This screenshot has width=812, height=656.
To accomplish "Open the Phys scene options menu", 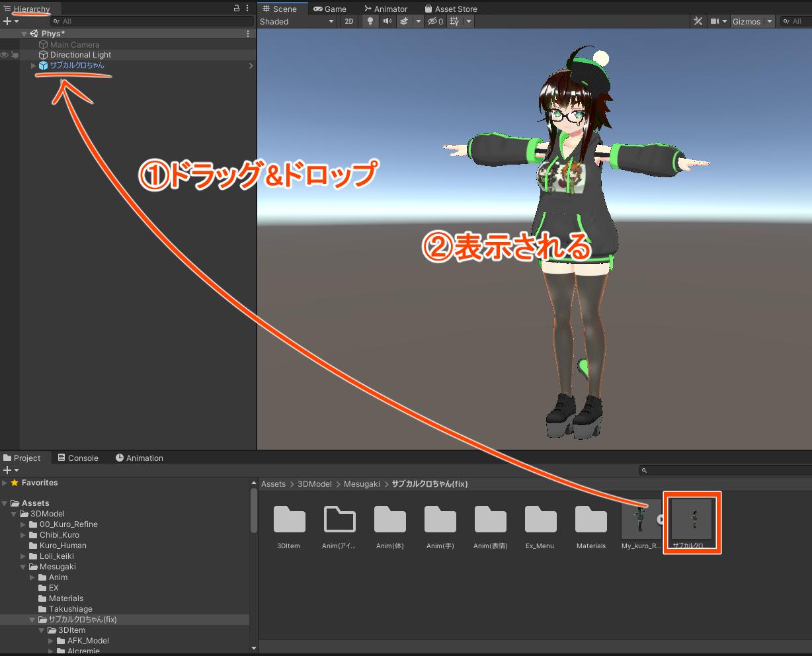I will click(x=248, y=34).
